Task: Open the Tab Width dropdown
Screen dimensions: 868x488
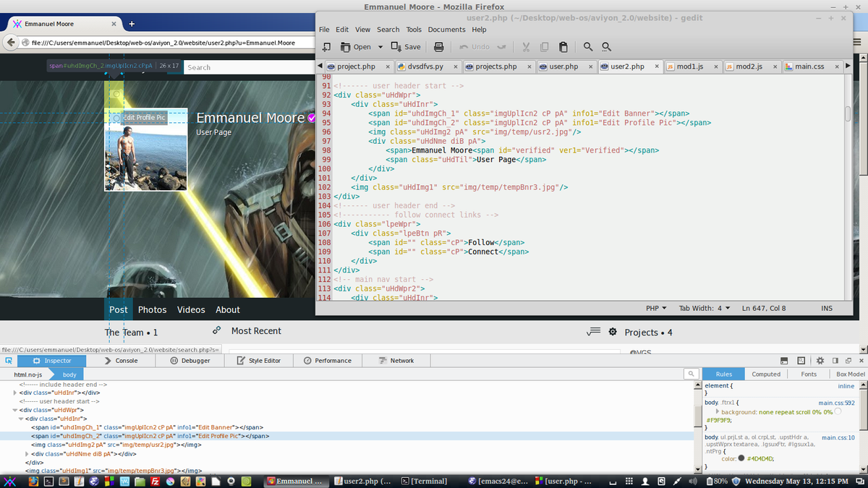Action: click(705, 308)
